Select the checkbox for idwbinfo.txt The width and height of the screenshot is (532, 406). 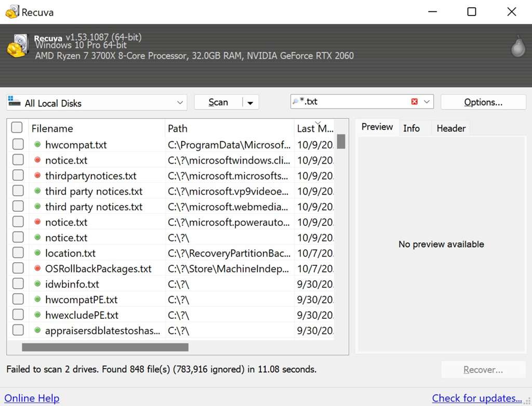pyautogui.click(x=18, y=284)
